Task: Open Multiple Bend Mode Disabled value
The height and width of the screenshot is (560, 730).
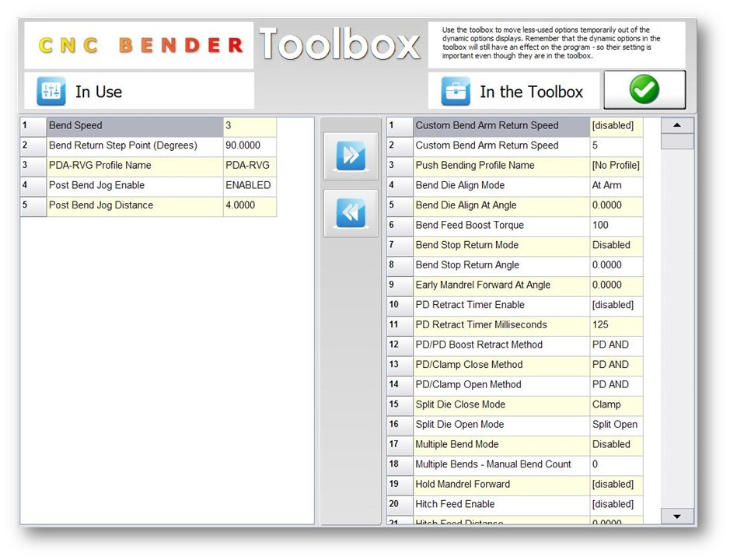Action: 616,445
